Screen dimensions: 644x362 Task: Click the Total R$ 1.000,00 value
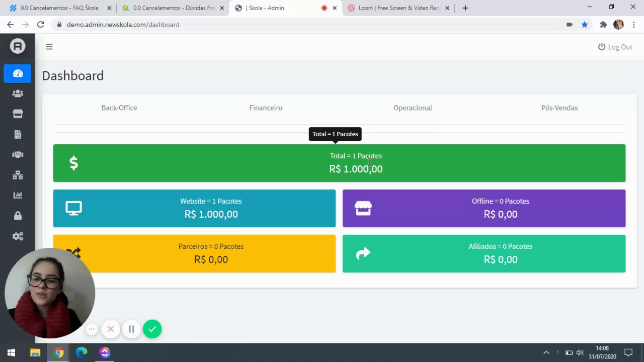(356, 169)
